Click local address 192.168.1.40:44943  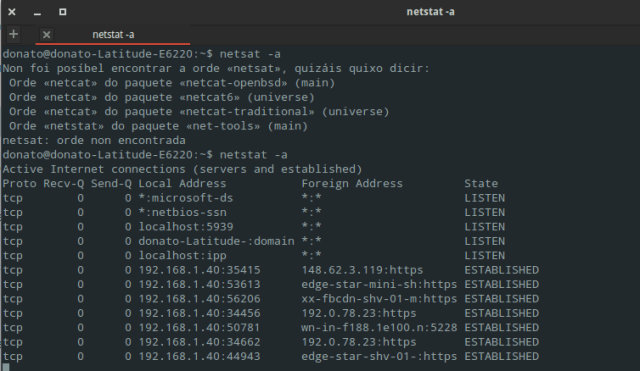(x=199, y=356)
